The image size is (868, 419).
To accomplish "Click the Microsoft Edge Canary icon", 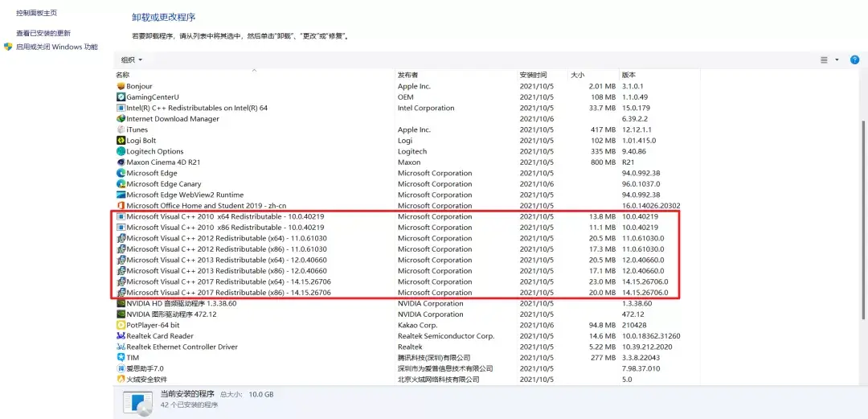I will [x=121, y=184].
